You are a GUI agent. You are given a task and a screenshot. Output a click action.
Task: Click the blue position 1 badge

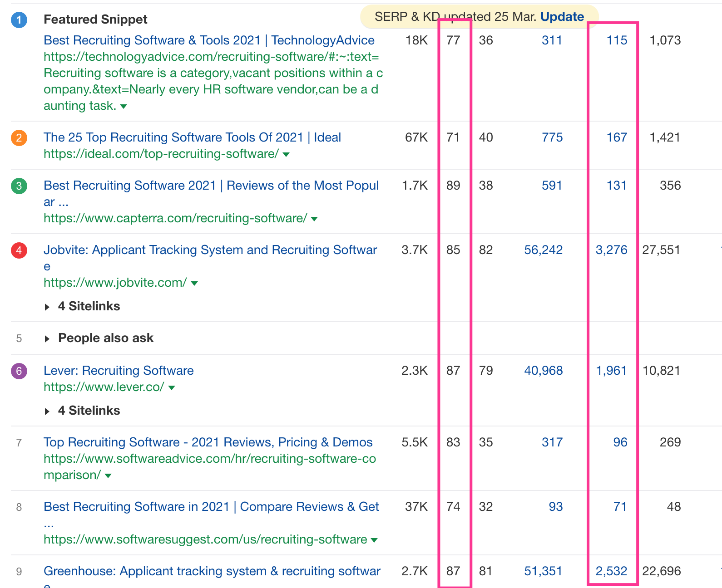point(19,20)
